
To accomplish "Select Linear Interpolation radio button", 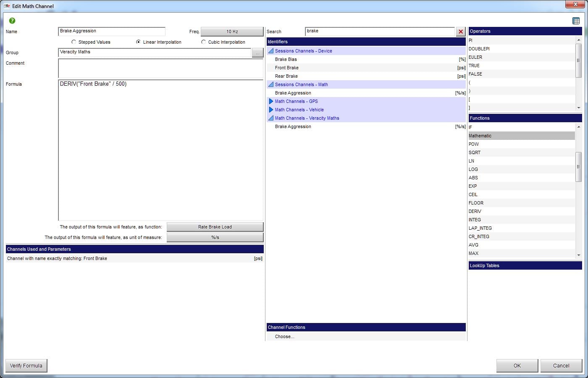I will [x=139, y=42].
